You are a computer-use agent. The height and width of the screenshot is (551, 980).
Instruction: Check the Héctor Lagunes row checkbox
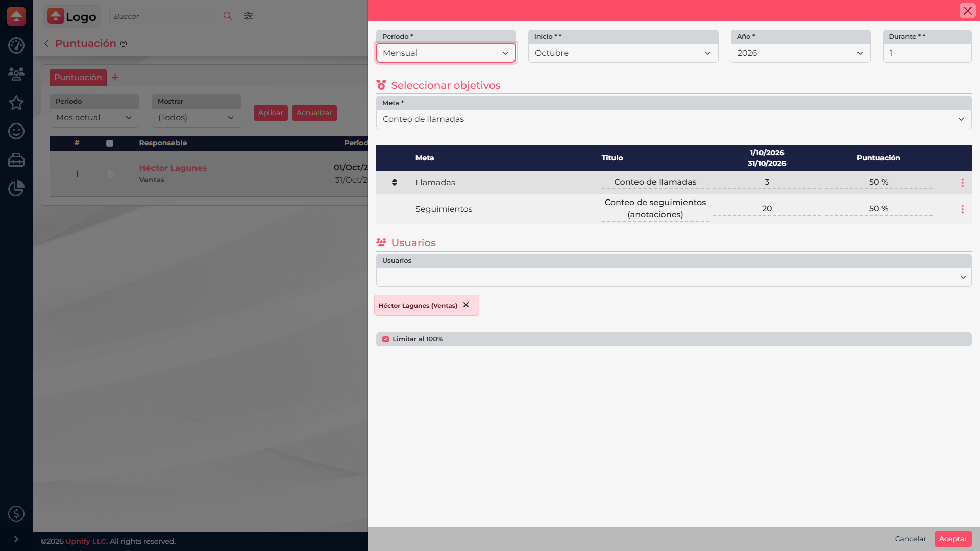(x=110, y=174)
